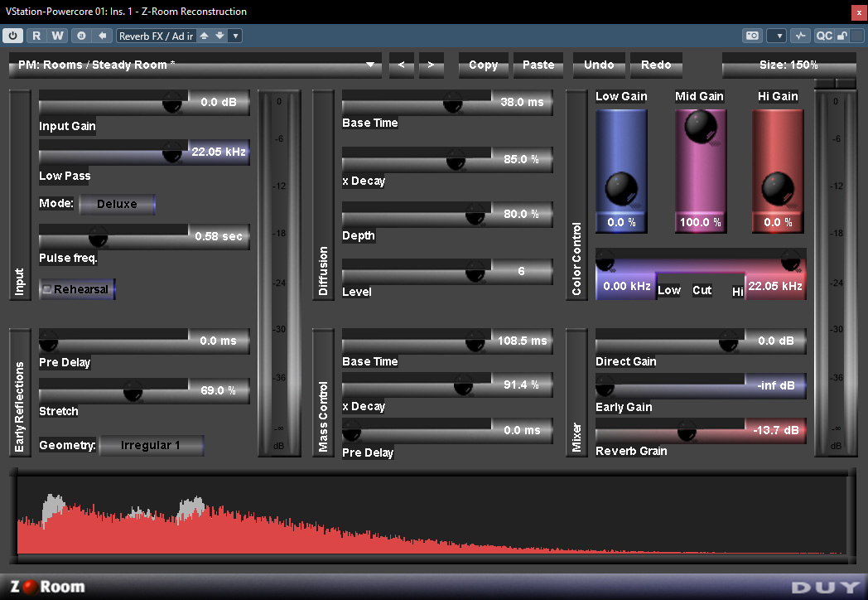Toggle the Deluxe mode button

point(117,204)
